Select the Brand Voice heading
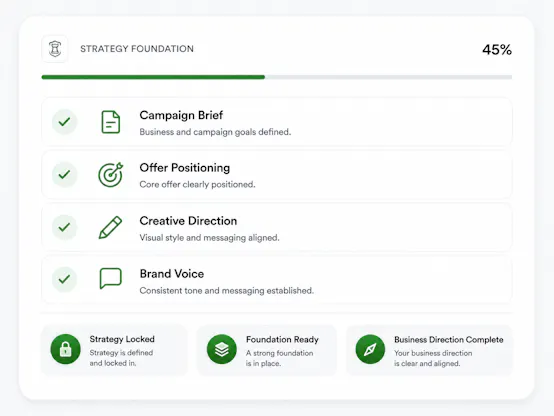 [x=172, y=274]
